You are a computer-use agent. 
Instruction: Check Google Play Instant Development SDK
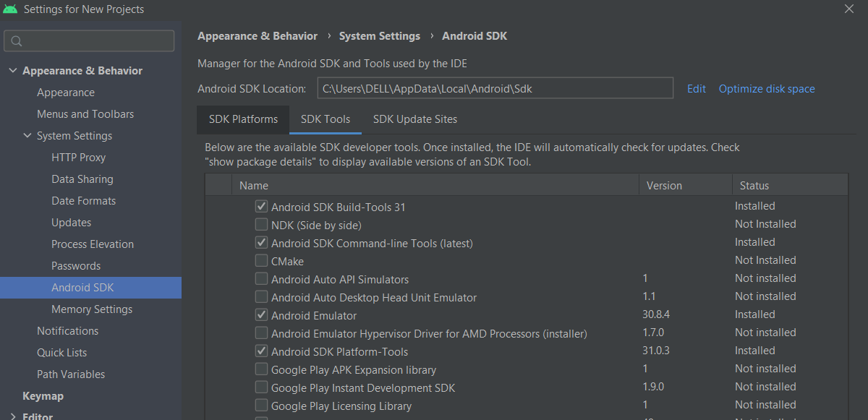pos(261,387)
